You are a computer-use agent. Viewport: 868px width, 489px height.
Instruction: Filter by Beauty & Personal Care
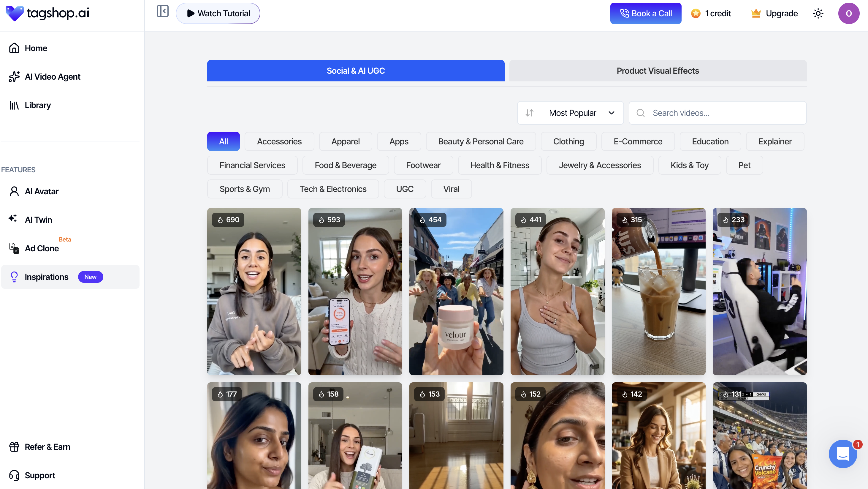click(481, 142)
